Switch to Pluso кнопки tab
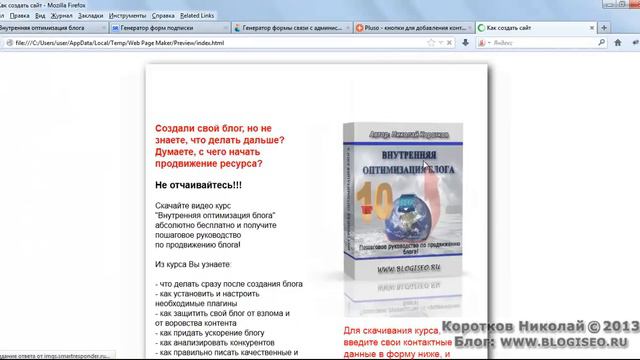Screen dimensions: 640x360 coord(415,28)
